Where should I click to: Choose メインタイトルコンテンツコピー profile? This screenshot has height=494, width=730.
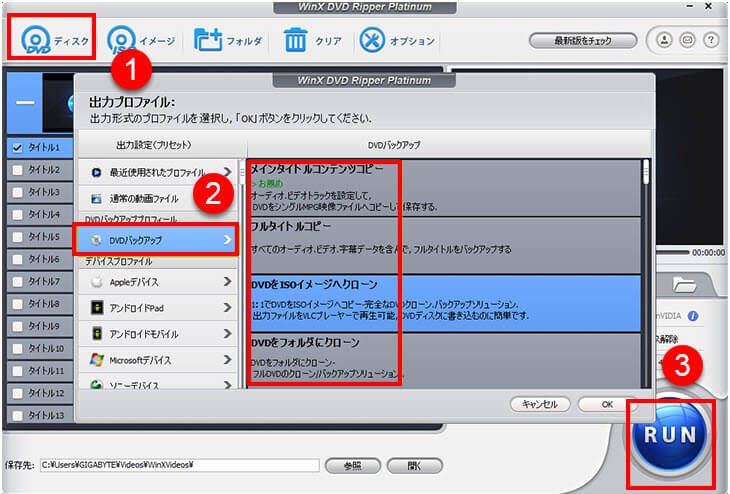pyautogui.click(x=444, y=188)
